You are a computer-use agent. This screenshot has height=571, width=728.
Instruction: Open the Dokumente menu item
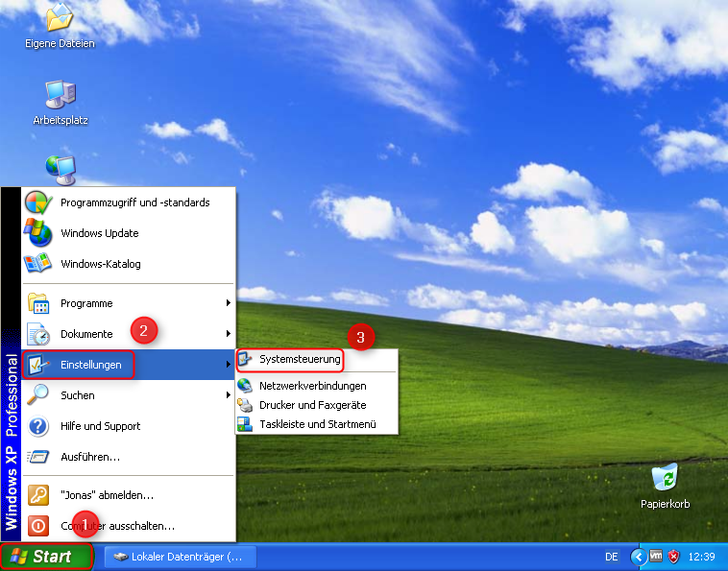129,334
